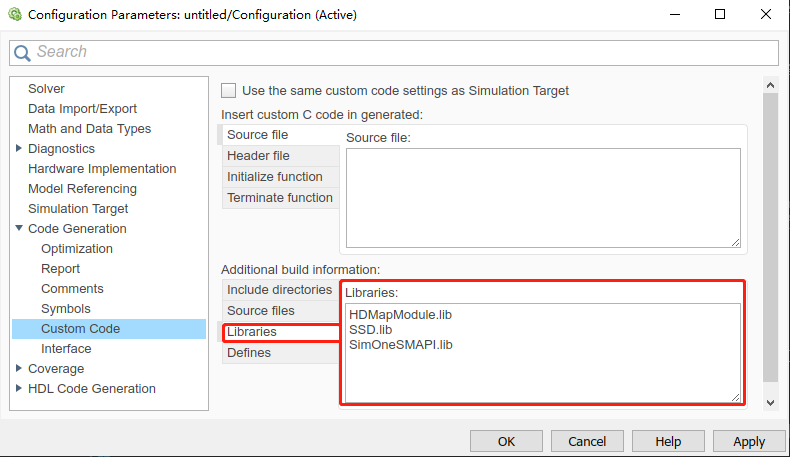
Task: Click the Configuration Parameters gear icon
Action: coord(15,14)
